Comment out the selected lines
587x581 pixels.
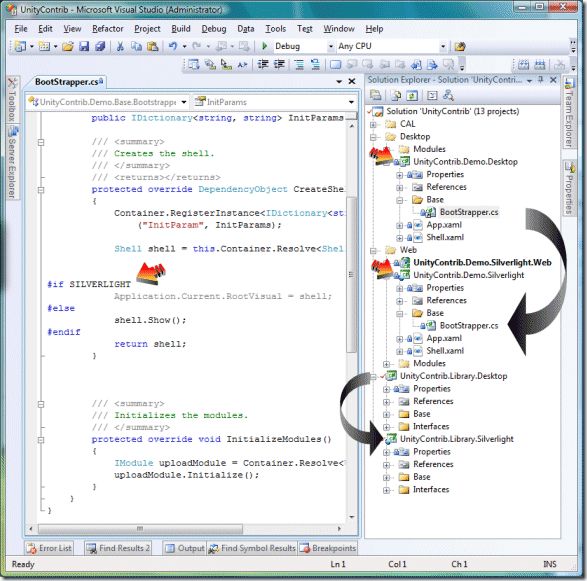click(x=299, y=64)
